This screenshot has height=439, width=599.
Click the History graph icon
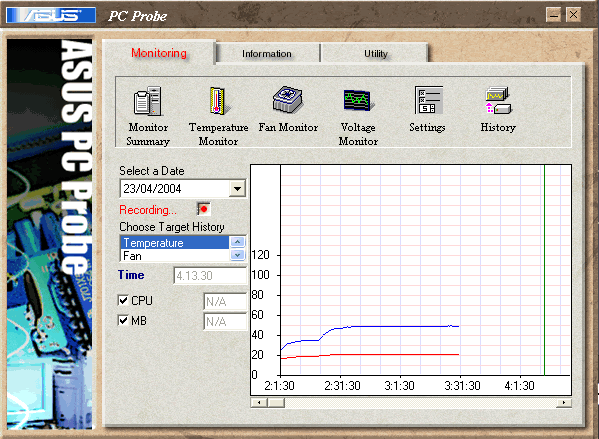(498, 100)
